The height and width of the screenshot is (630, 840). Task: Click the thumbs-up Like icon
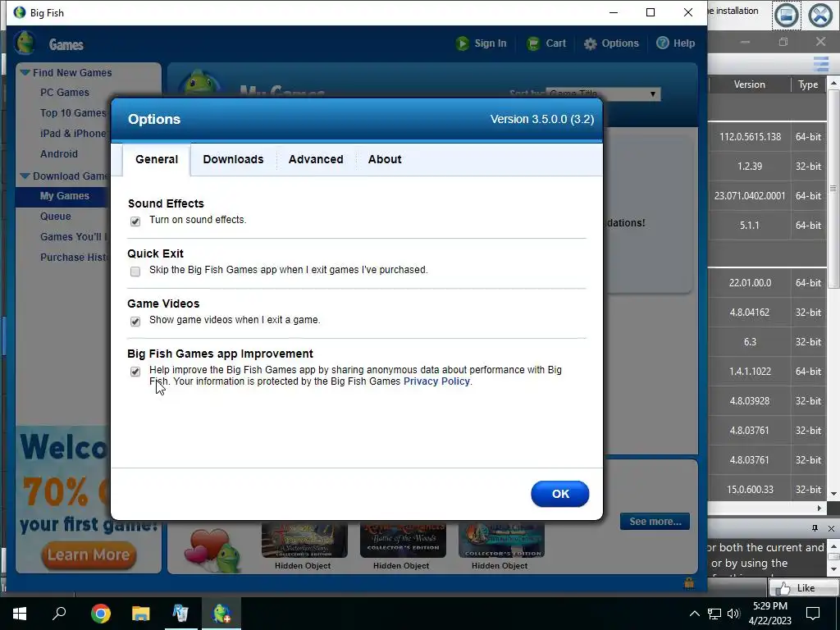(783, 588)
